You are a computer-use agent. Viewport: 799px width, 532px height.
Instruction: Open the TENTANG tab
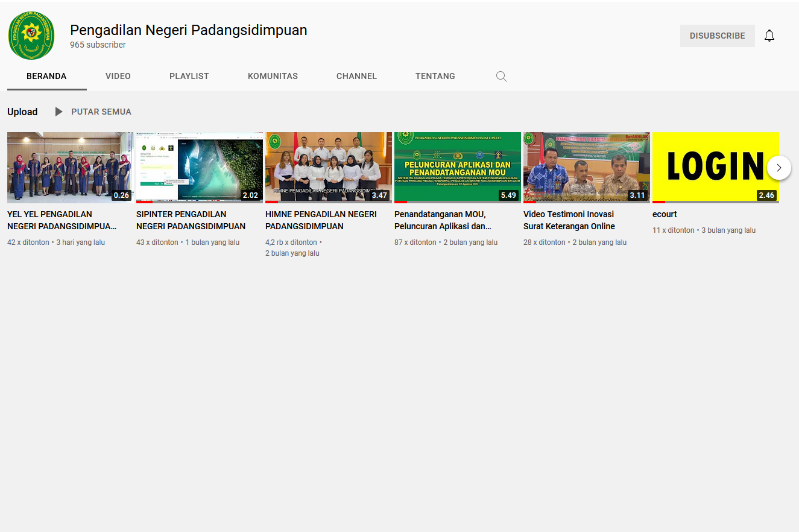coord(435,76)
